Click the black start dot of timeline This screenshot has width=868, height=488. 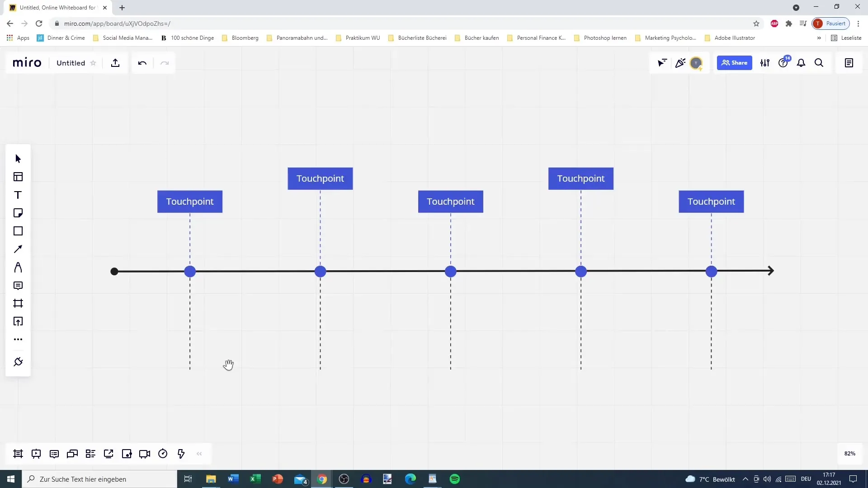pyautogui.click(x=114, y=272)
